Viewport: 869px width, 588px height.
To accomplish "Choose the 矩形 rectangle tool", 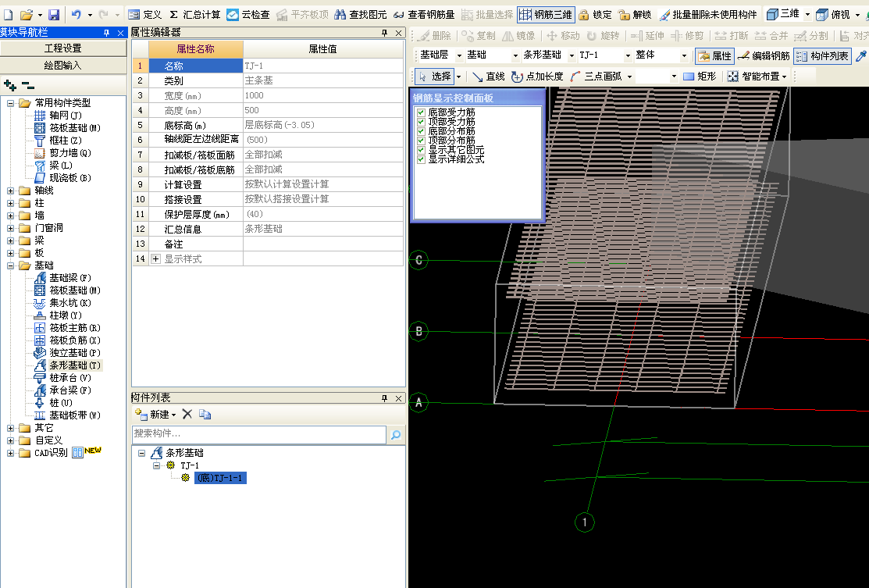I will [700, 77].
